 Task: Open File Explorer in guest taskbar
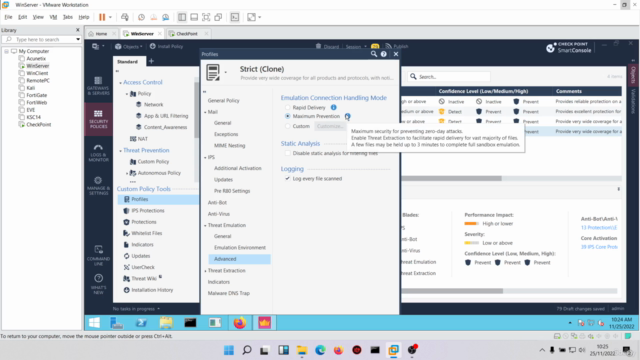click(x=166, y=323)
